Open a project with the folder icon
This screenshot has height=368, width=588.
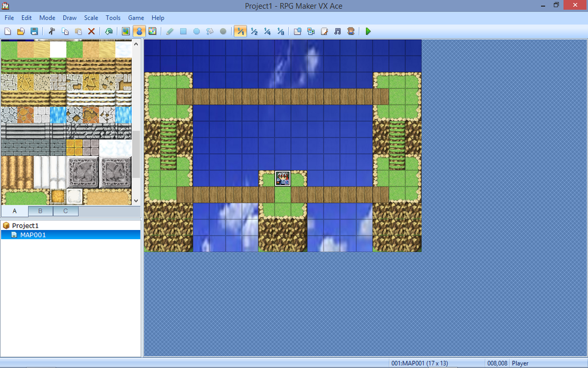pos(21,31)
